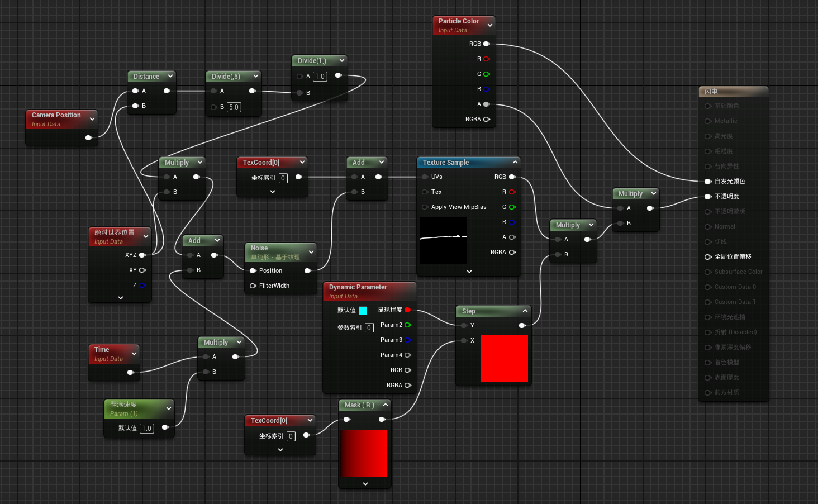Viewport: 818px width, 504px height.
Task: Collapse the Texture Sample node header arrow
Action: [x=515, y=162]
